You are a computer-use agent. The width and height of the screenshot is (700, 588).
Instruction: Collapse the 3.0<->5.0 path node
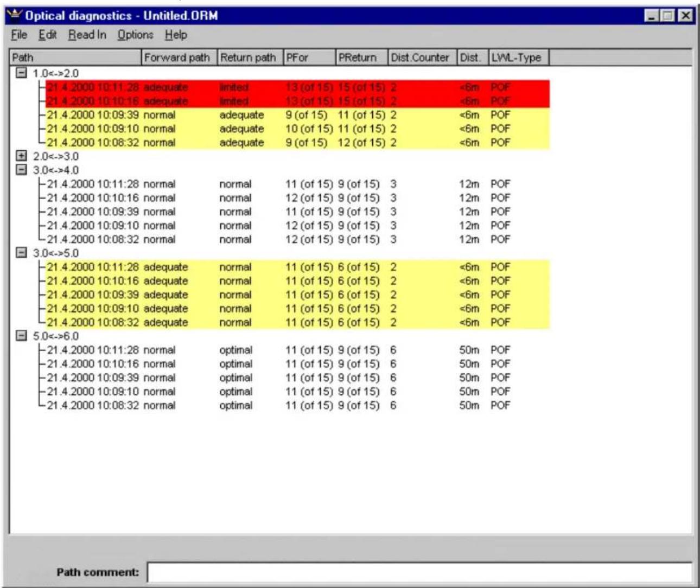tap(21, 253)
